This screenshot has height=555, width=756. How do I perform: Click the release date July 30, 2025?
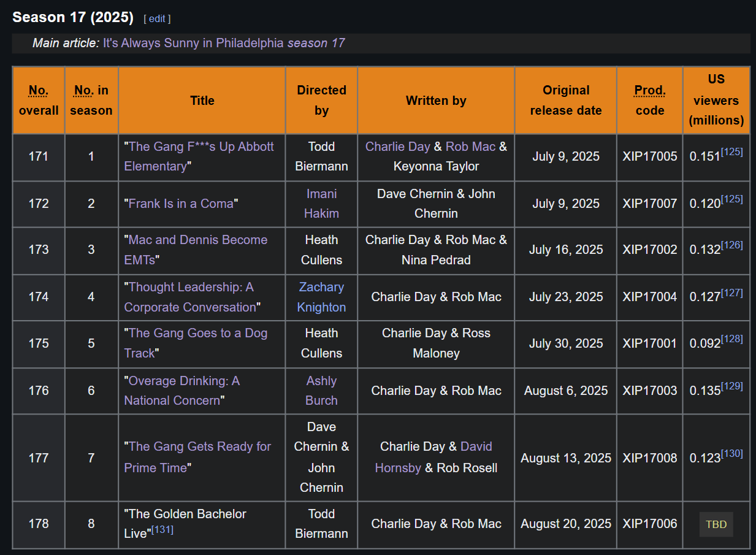pyautogui.click(x=566, y=343)
